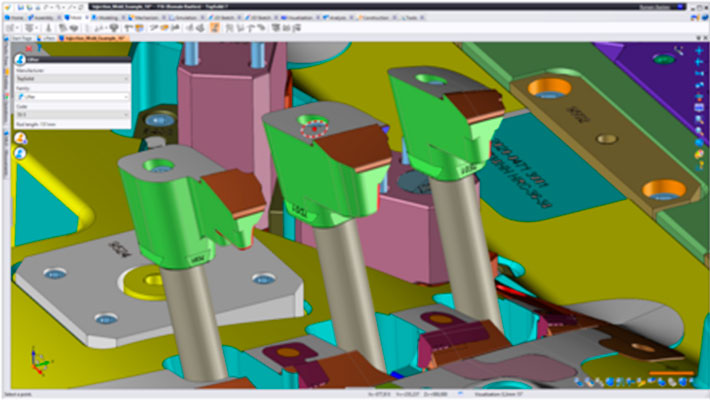Click the yellow icon in the right-side toolbar
The height and width of the screenshot is (400, 710).
coord(700,155)
